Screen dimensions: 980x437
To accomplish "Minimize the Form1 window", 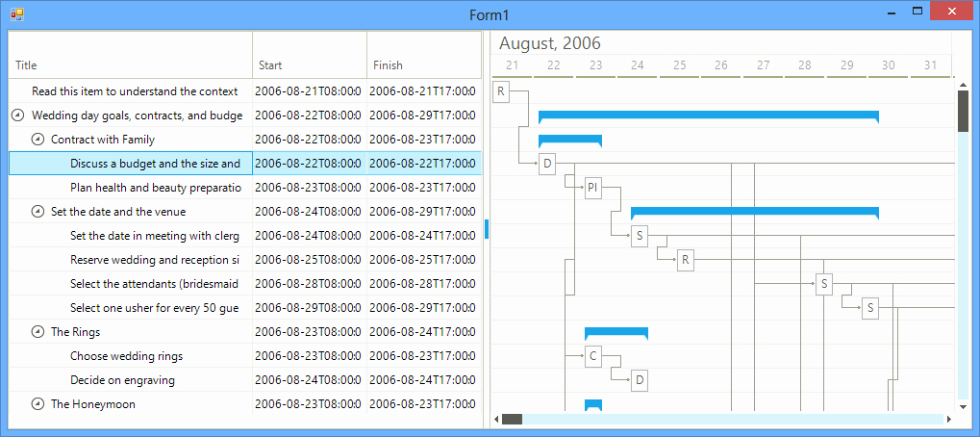I will (x=892, y=12).
